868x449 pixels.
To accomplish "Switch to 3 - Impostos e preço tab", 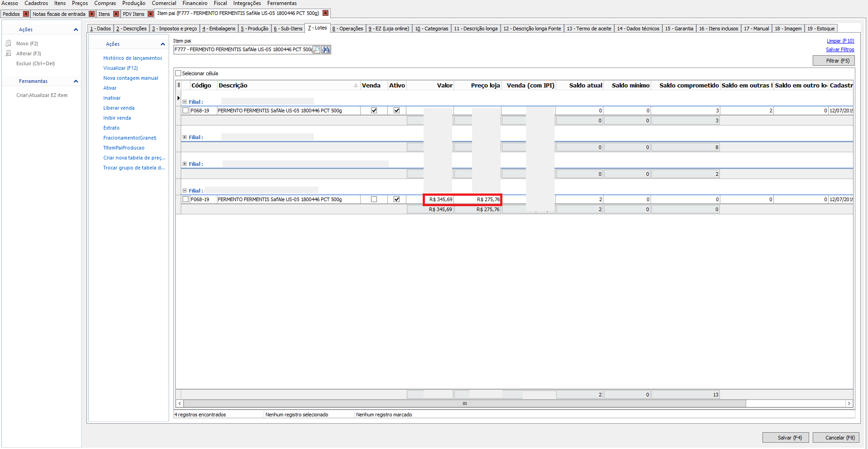I will [x=174, y=29].
